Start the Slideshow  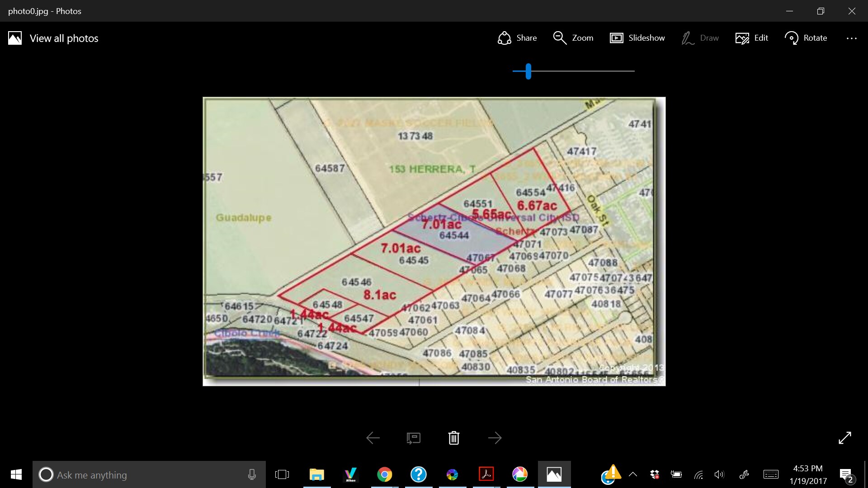tap(637, 38)
